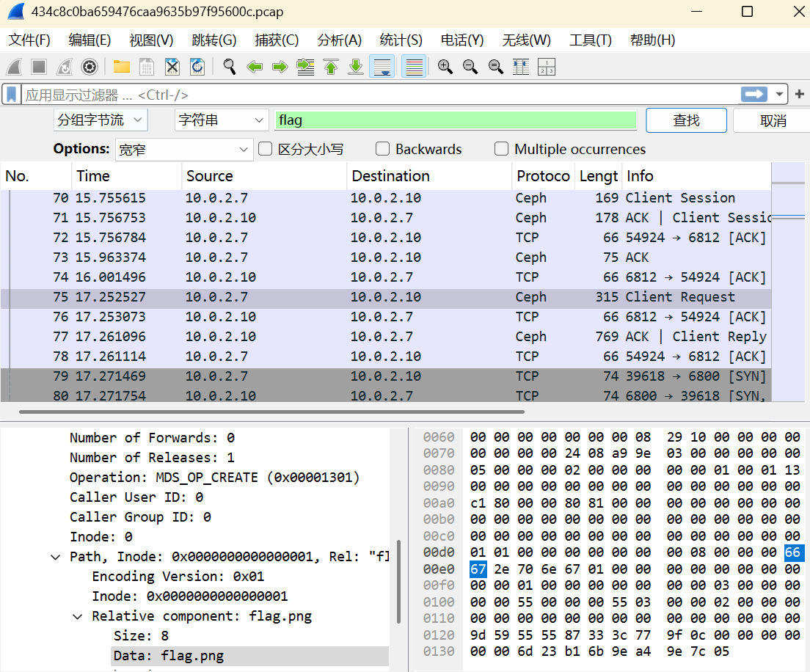The height and width of the screenshot is (672, 810).
Task: Open the 统计(S) menu
Action: [401, 40]
